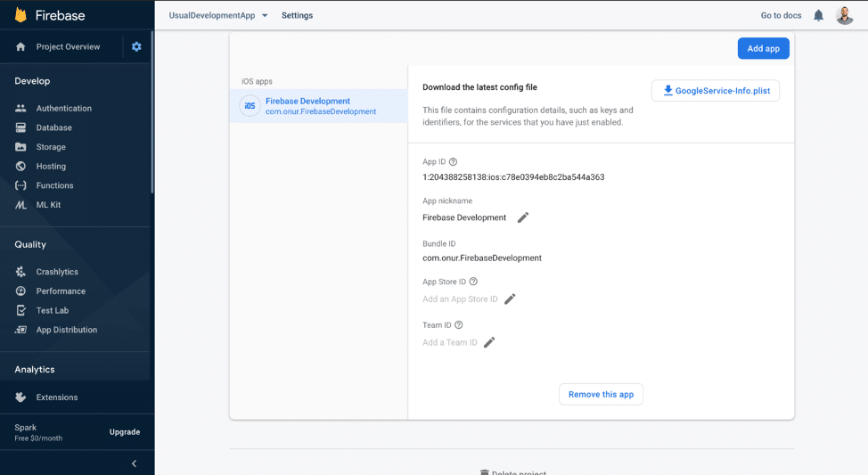
Task: Click Upgrade plan button
Action: (125, 432)
